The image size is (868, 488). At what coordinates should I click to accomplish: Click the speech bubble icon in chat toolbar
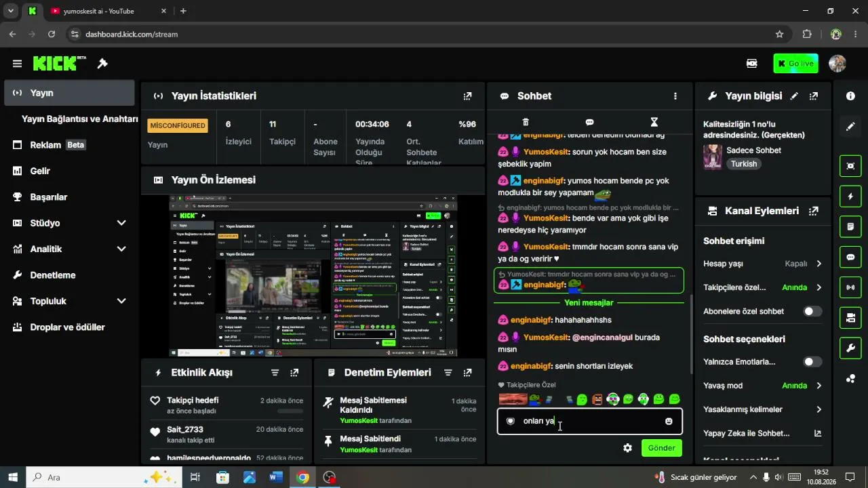(590, 122)
